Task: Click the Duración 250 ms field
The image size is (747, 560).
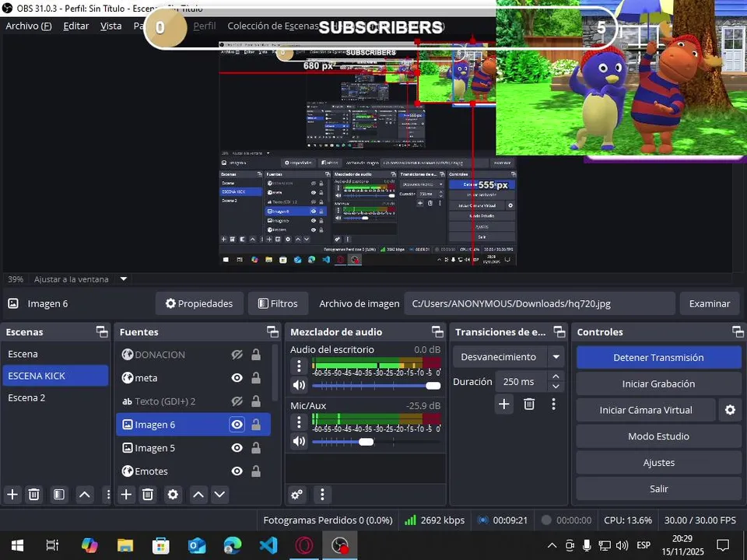Action: click(x=523, y=381)
